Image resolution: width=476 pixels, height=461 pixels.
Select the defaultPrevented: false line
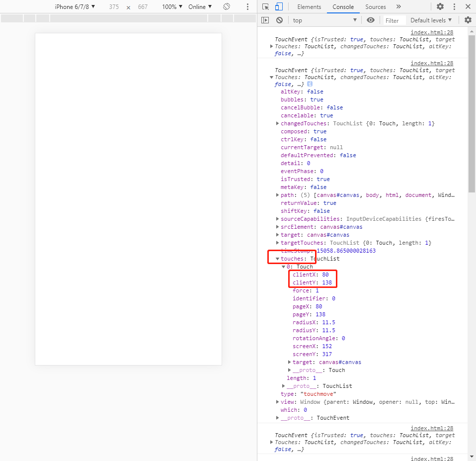(318, 155)
